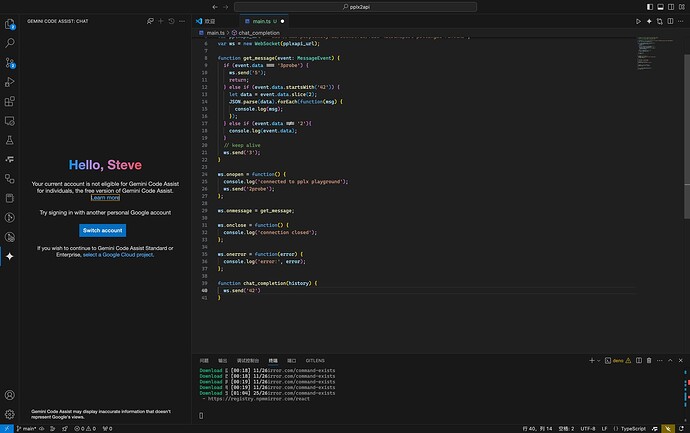The width and height of the screenshot is (690, 433).
Task: Open the Learn more link
Action: (x=105, y=198)
